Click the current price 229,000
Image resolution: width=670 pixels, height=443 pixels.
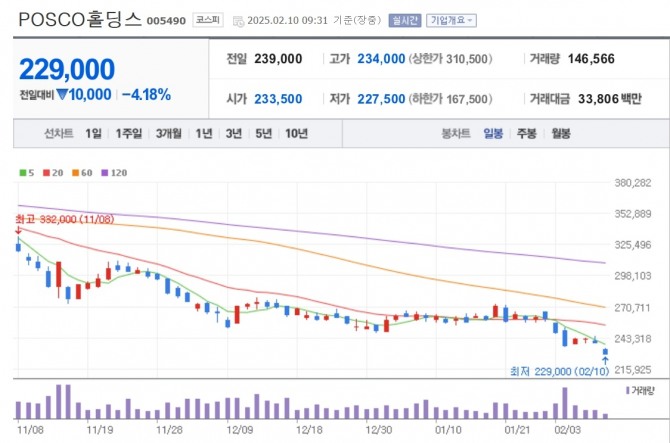67,68
